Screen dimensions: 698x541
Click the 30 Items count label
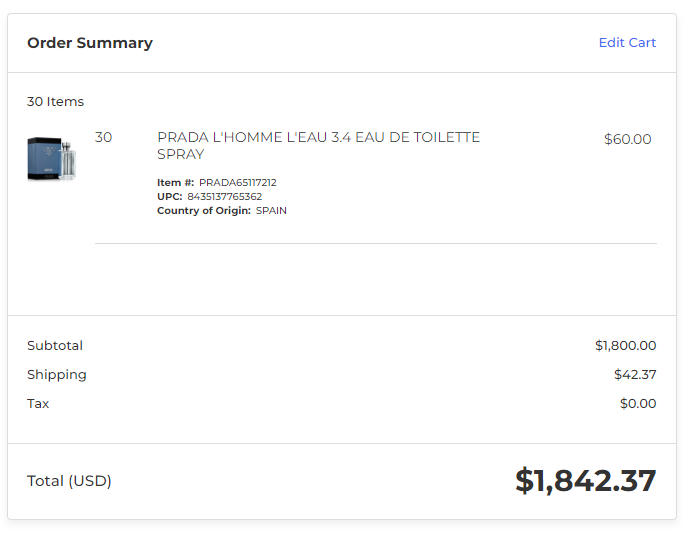pos(55,102)
